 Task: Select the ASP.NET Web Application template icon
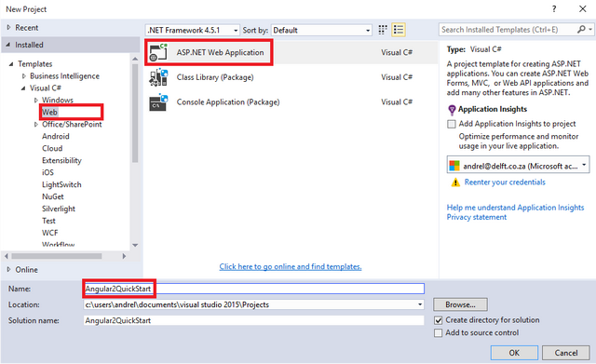pyautogui.click(x=158, y=52)
